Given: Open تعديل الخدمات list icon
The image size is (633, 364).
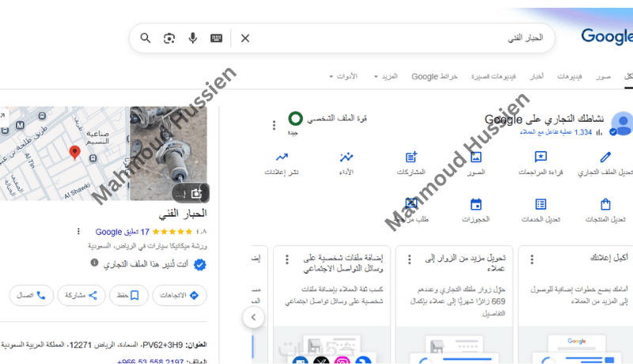Looking at the screenshot, I should [540, 204].
